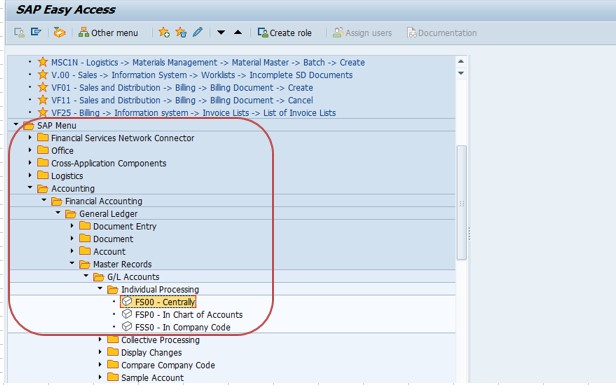The image size is (616, 385).
Task: Click the Office folder icon
Action: [43, 150]
